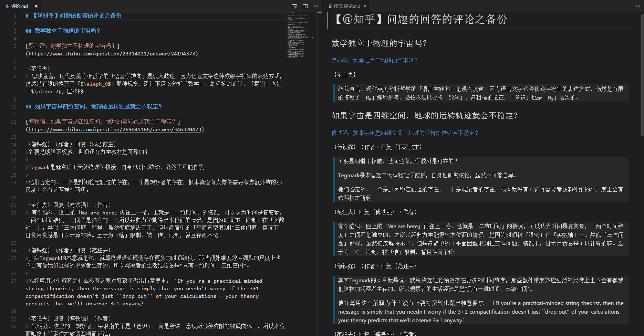Open preview pane more actions menu

(638, 6)
